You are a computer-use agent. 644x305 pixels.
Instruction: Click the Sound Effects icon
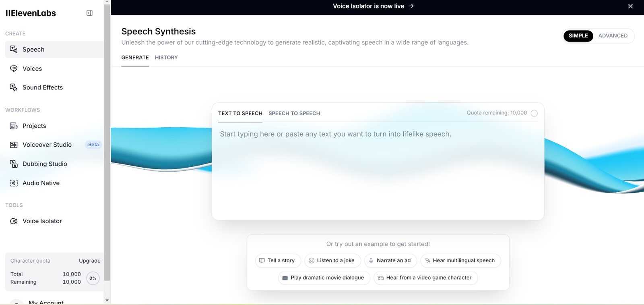click(x=14, y=87)
